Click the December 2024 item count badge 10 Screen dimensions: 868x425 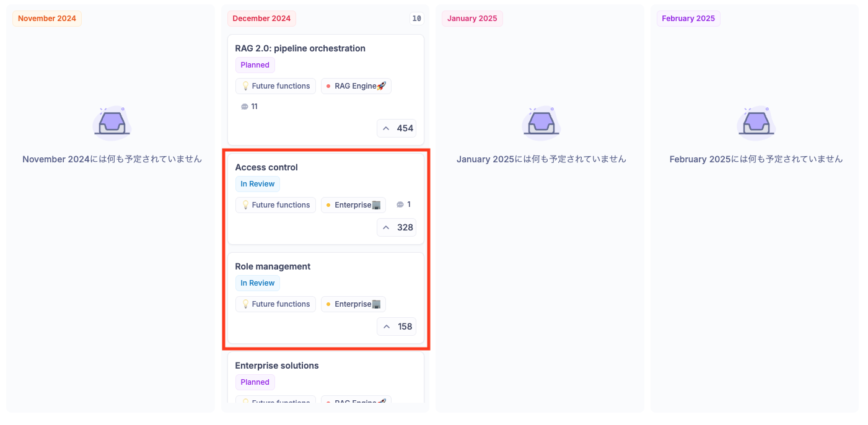pyautogui.click(x=417, y=19)
